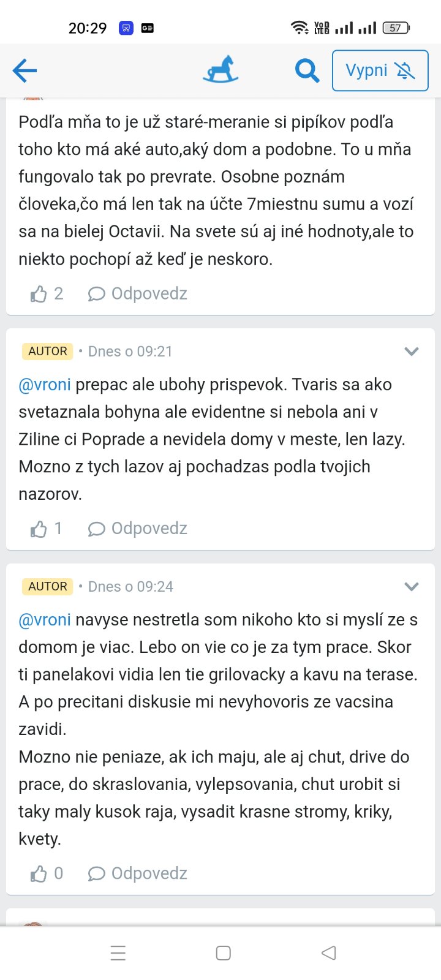
Task: Tap the AUTOR badge on the 09:24 post
Action: pos(48,586)
